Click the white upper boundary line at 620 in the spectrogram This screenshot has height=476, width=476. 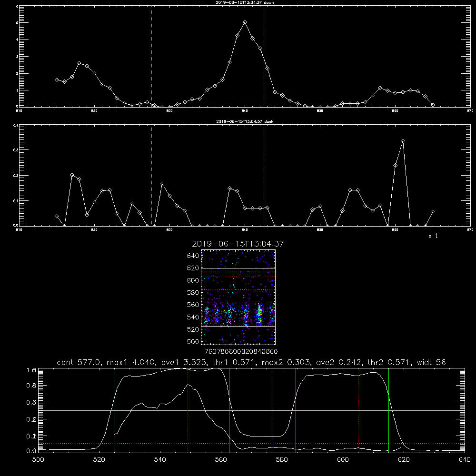point(238,268)
